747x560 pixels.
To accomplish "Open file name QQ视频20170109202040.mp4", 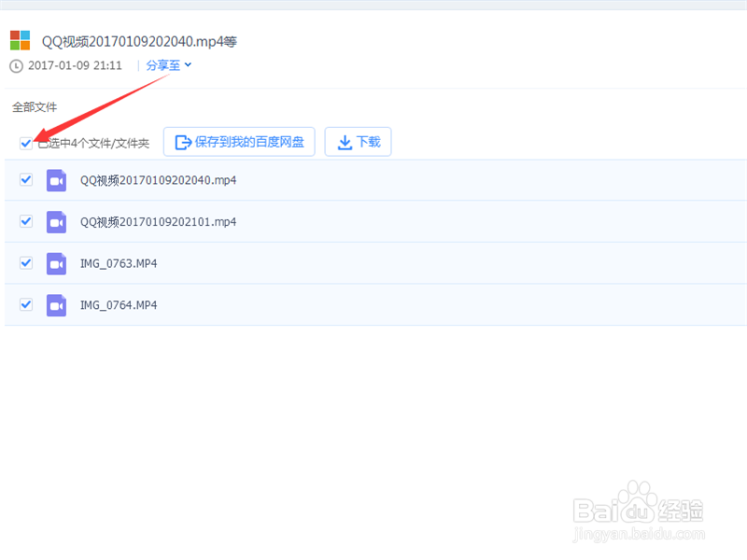I will [158, 180].
